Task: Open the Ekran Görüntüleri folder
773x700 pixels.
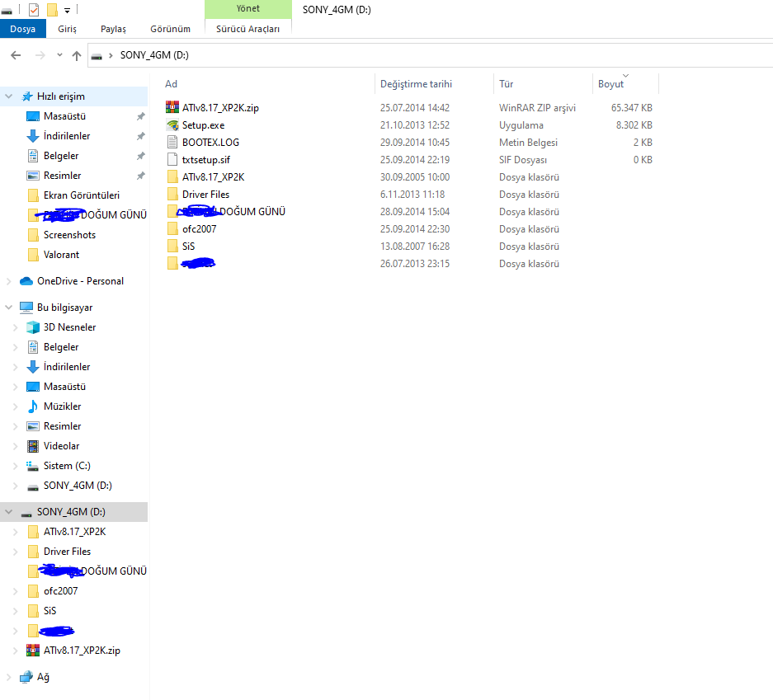Action: pos(82,195)
